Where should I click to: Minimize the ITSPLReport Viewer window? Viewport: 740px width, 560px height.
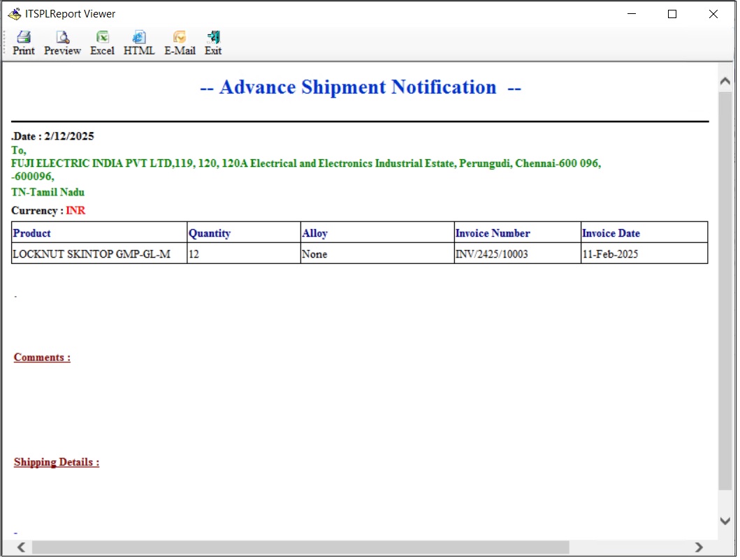pyautogui.click(x=631, y=13)
